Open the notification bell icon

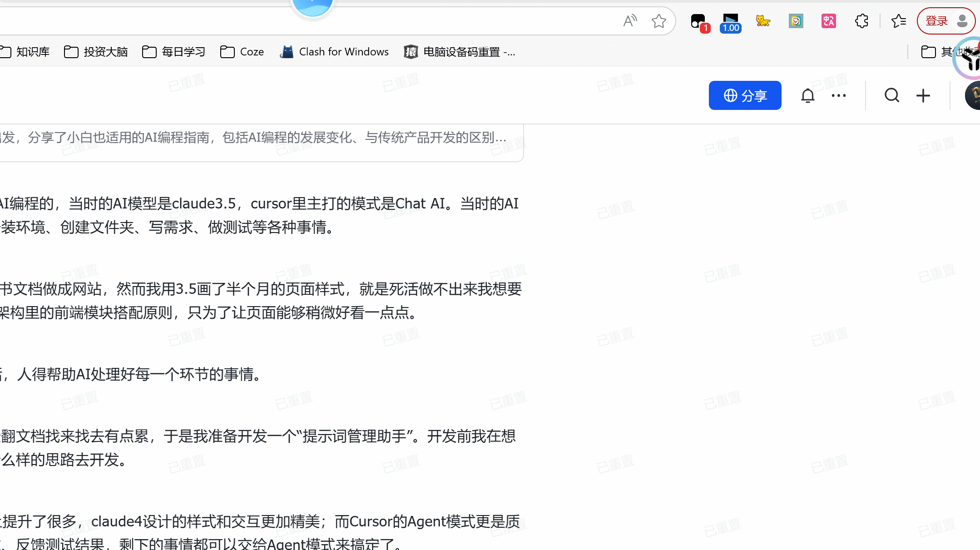point(808,95)
